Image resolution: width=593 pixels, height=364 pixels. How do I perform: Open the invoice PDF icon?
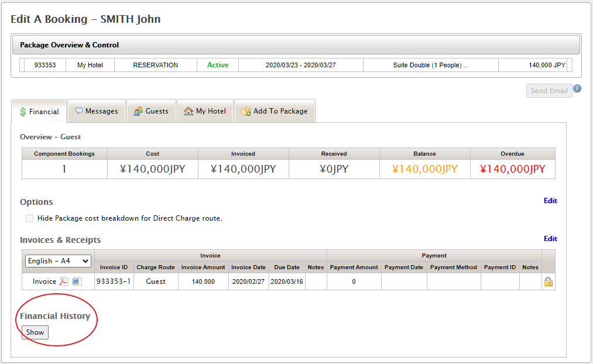pyautogui.click(x=64, y=281)
